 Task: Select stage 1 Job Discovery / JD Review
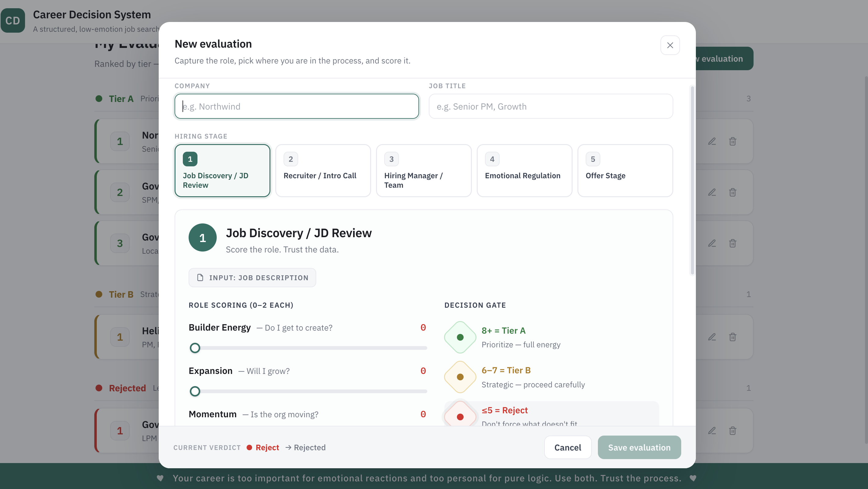pos(222,171)
